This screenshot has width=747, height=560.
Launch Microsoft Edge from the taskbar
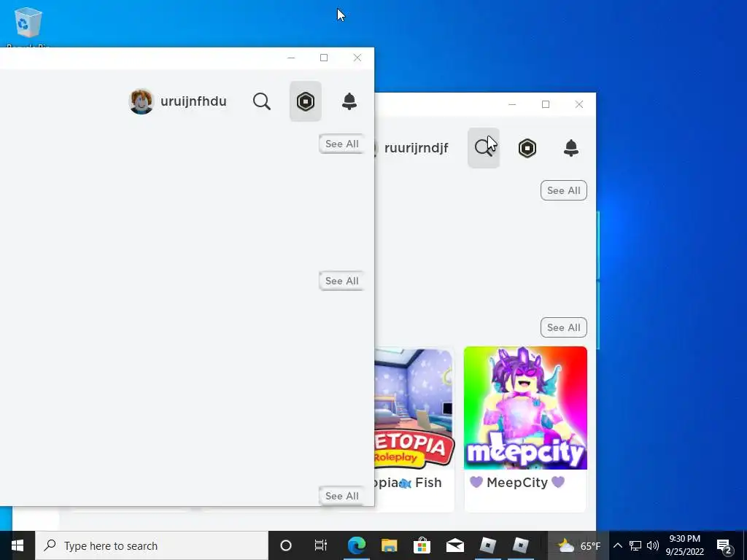(356, 545)
